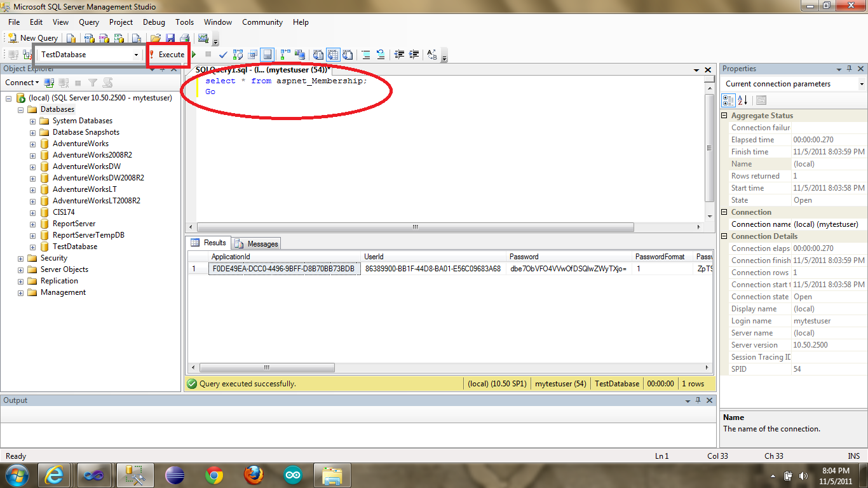Toggle Alphabetical sort in Properties panel
This screenshot has width=868, height=488.
point(743,100)
